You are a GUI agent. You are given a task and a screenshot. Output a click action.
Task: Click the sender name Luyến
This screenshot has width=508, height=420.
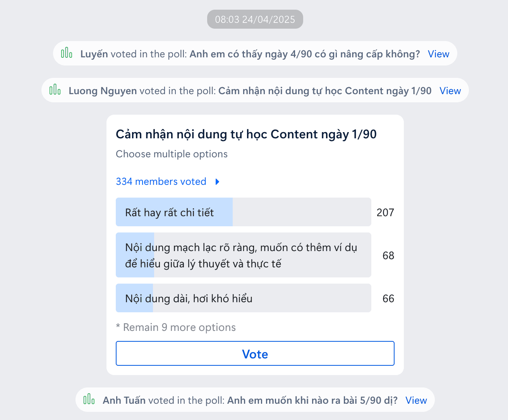tap(94, 54)
